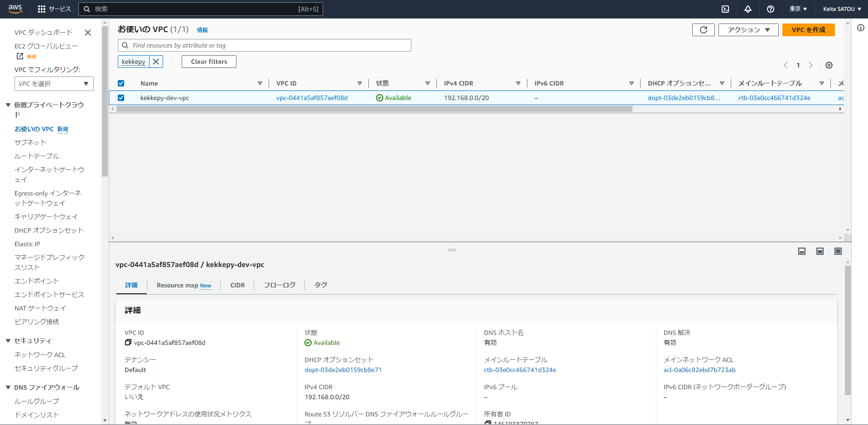The image size is (868, 425).
Task: Open vpc-0441a5af857aef08d link in table
Action: (x=312, y=98)
